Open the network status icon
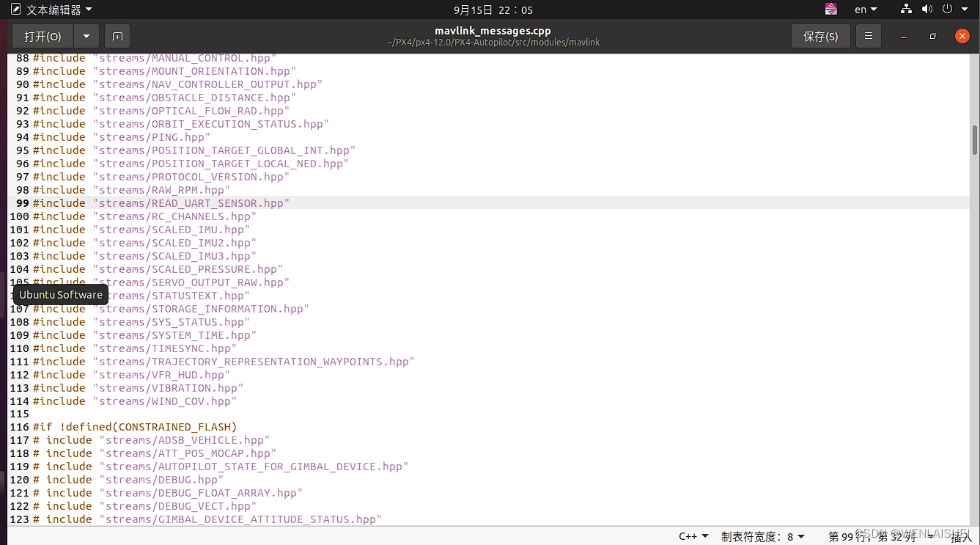The width and height of the screenshot is (980, 545). tap(907, 10)
